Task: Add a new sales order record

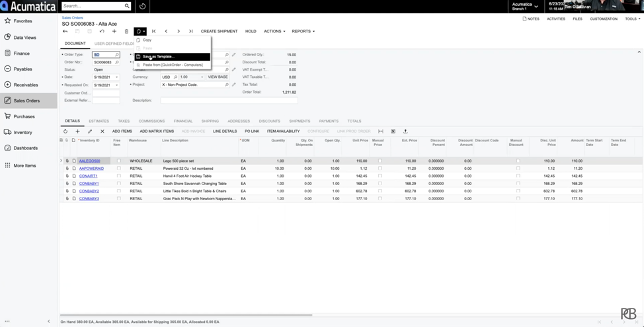Action: tap(114, 31)
